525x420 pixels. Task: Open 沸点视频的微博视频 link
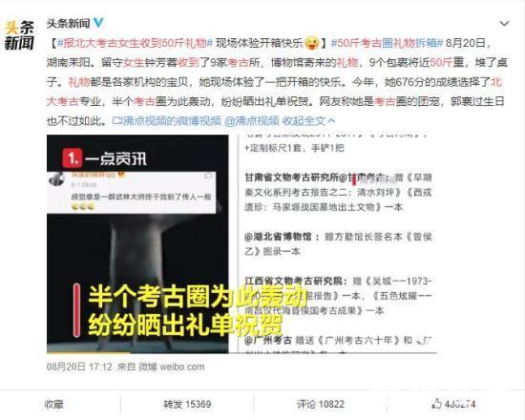[167, 120]
